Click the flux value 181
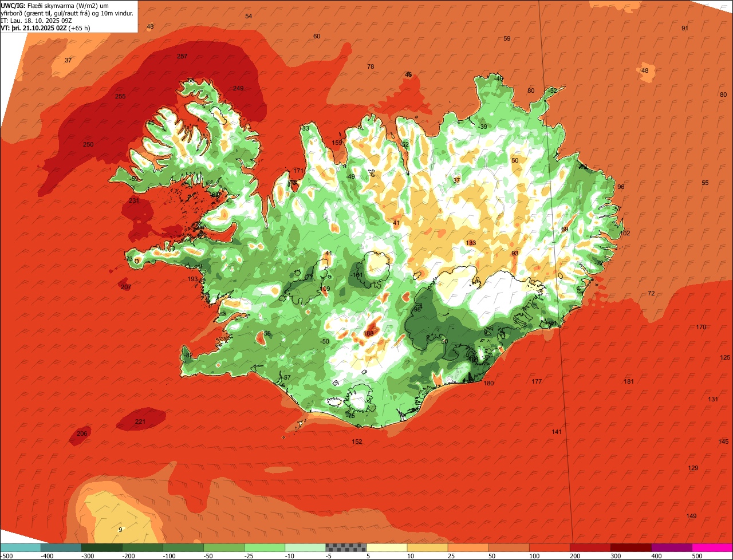Viewport: 733px width, 560px height. pos(629,381)
